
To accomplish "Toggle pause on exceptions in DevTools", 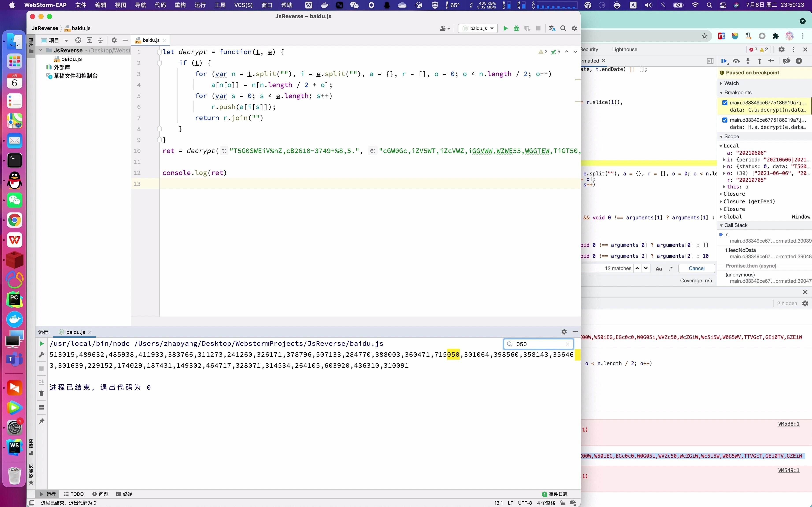I will click(x=799, y=61).
